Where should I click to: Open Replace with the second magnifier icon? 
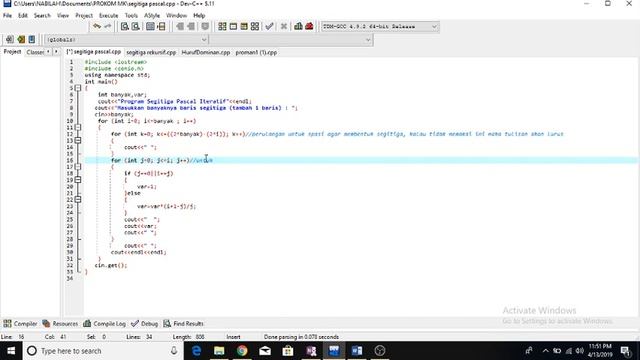136,27
